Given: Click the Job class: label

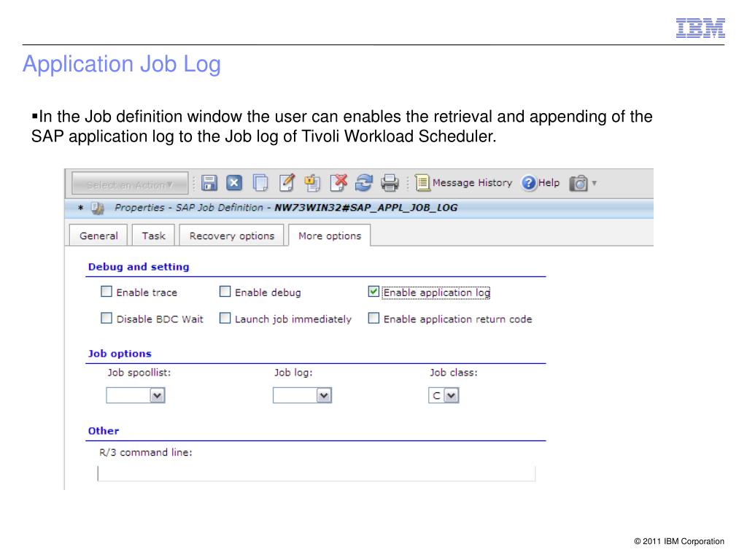Looking at the screenshot, I should [x=454, y=373].
